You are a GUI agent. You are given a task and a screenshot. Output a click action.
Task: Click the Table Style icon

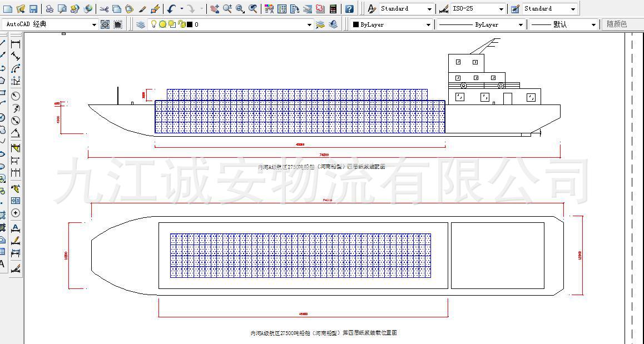coord(515,9)
